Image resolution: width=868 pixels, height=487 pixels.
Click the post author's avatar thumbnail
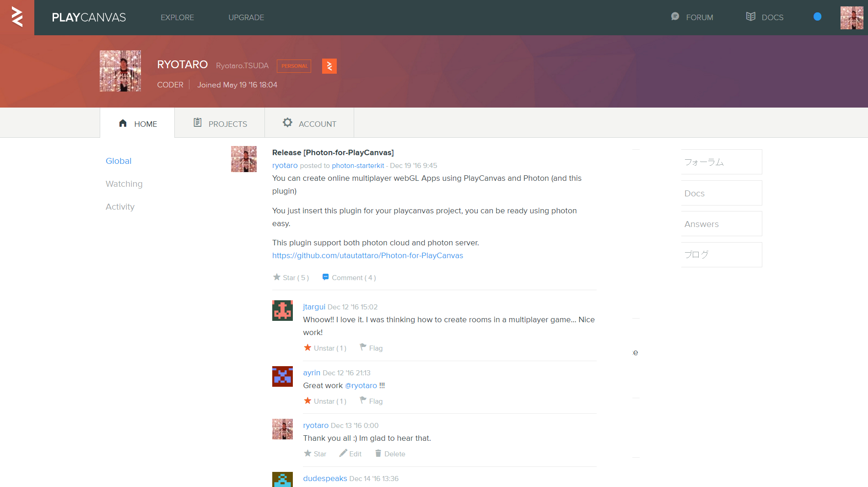(244, 159)
